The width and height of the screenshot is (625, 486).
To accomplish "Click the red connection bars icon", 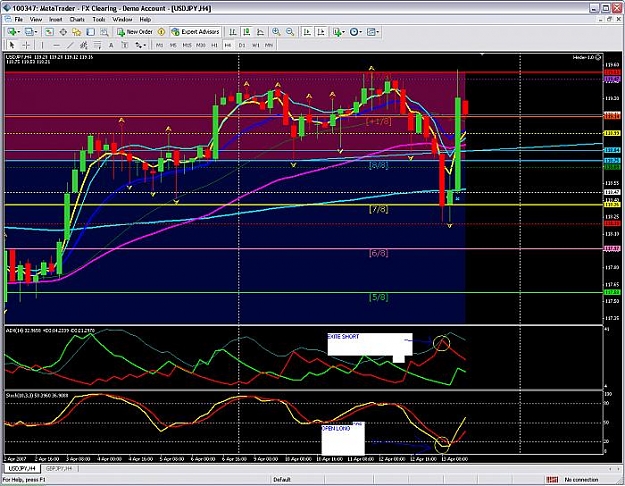I will point(552,480).
